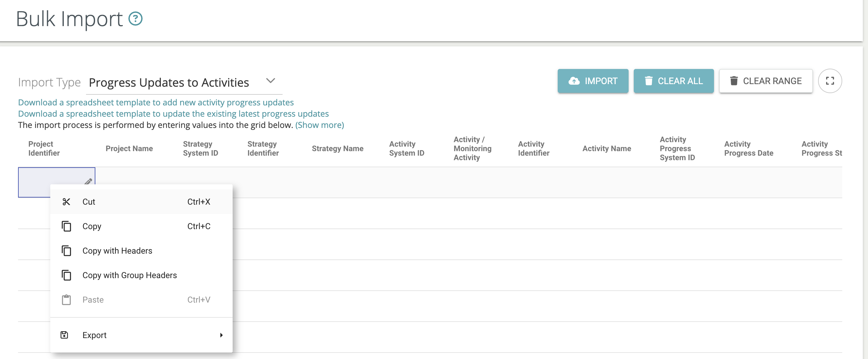Click the fullscreen expand grid icon
This screenshot has width=868, height=359.
coord(830,81)
